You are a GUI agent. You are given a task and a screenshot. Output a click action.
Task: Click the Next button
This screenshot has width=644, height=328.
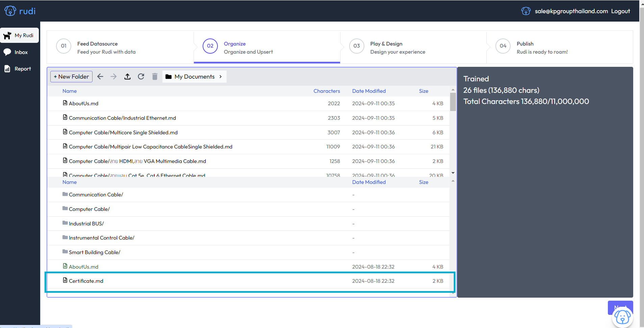[620, 307]
